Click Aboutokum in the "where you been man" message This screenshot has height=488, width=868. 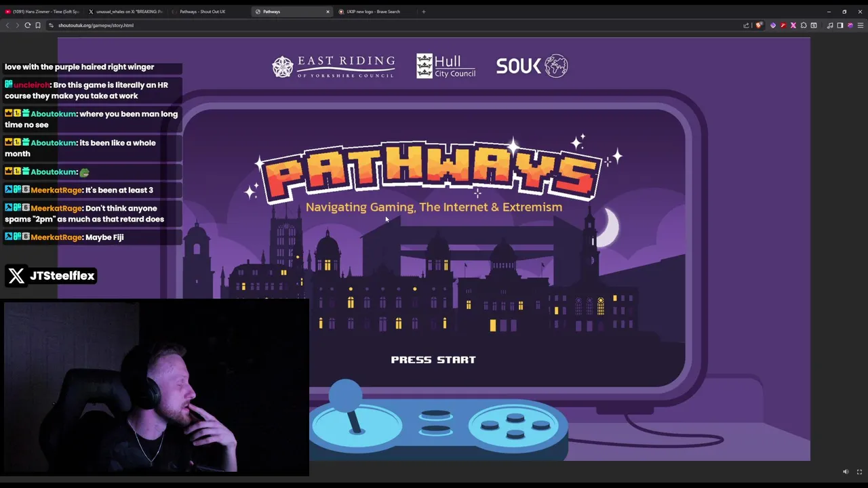(53, 114)
